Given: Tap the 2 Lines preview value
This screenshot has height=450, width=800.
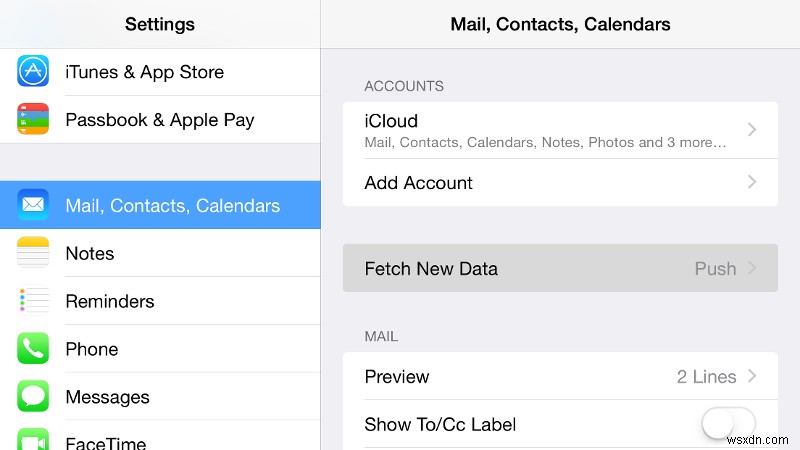Looking at the screenshot, I should tap(706, 377).
